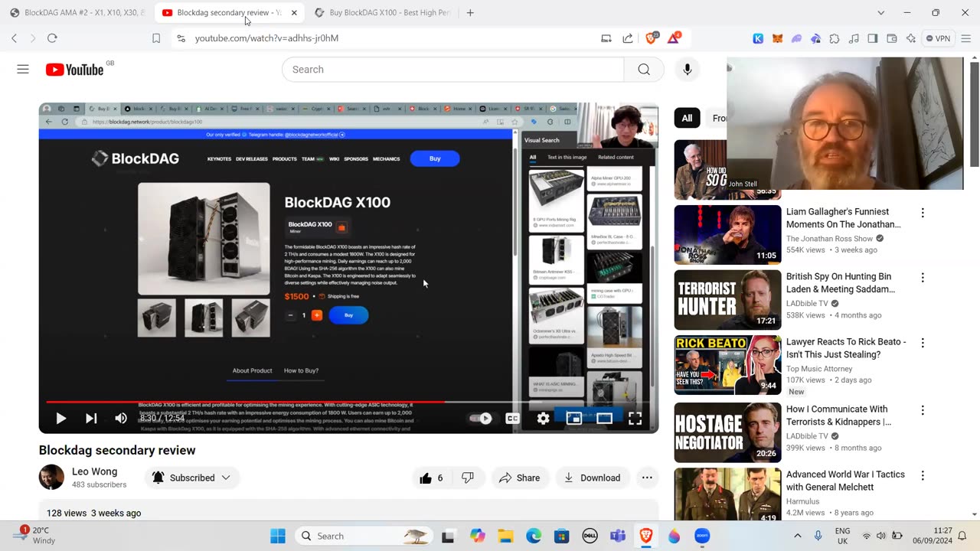Switch to BlockDAG AMA #2 browser tab
The width and height of the screenshot is (980, 551).
click(77, 13)
